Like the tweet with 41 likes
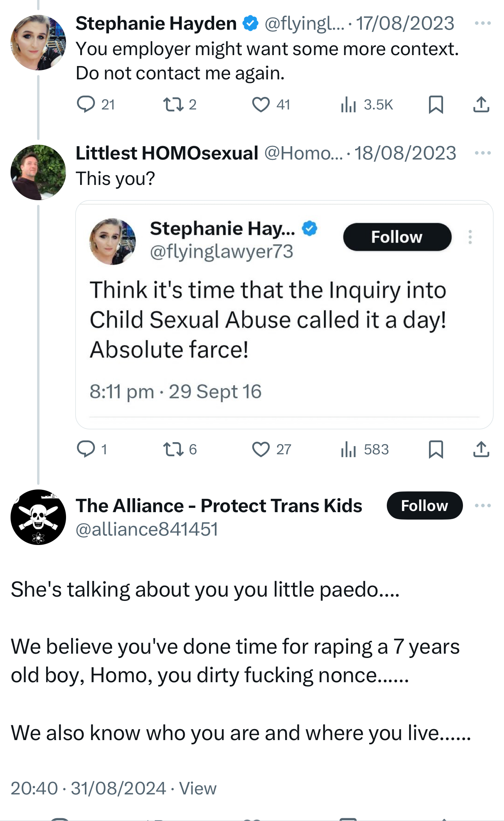The width and height of the screenshot is (504, 821). click(261, 104)
